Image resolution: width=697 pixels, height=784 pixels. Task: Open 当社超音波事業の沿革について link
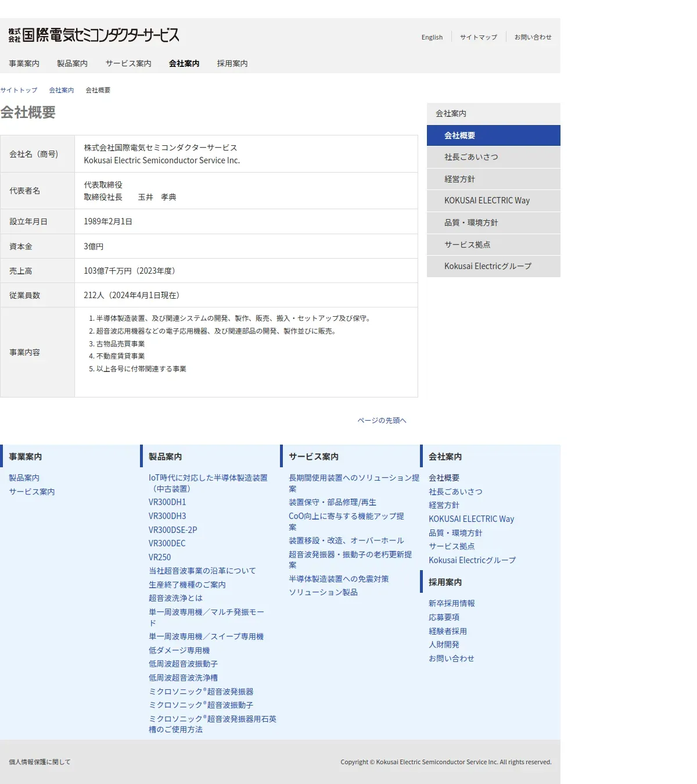202,571
